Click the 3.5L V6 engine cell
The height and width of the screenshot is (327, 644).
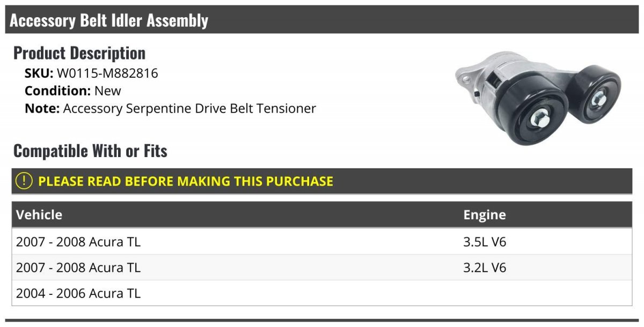click(x=485, y=242)
